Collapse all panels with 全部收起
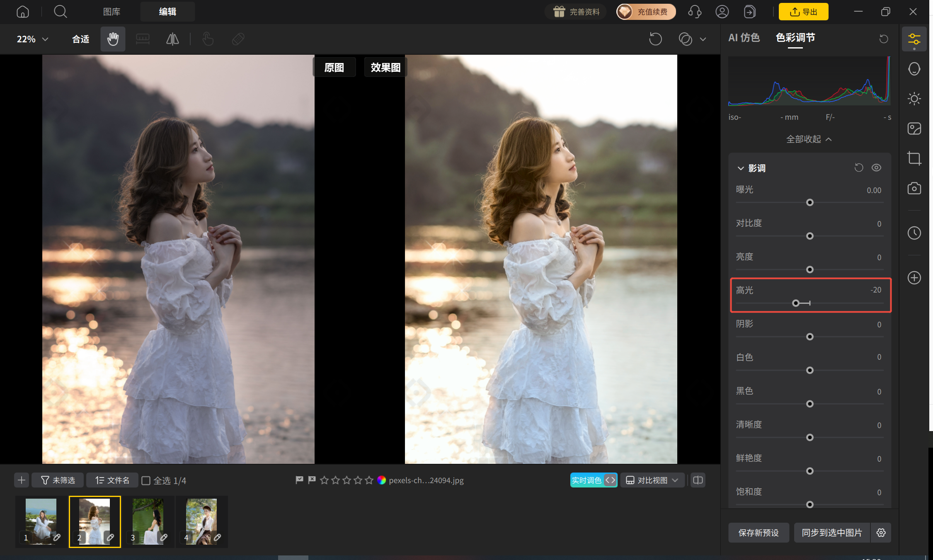Viewport: 933px width, 560px height. tap(809, 139)
